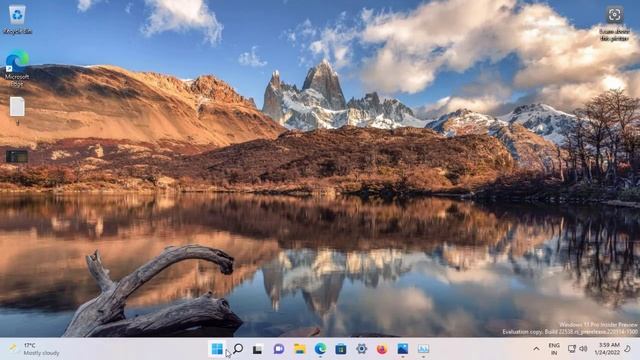This screenshot has width=640, height=360.
Task: Open the weather widget showing 17°C
Action: (x=34, y=349)
